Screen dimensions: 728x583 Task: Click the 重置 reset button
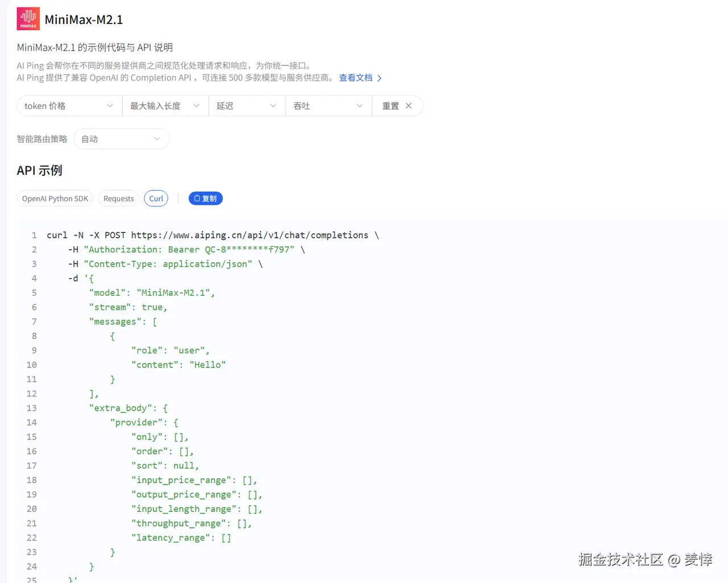click(398, 106)
